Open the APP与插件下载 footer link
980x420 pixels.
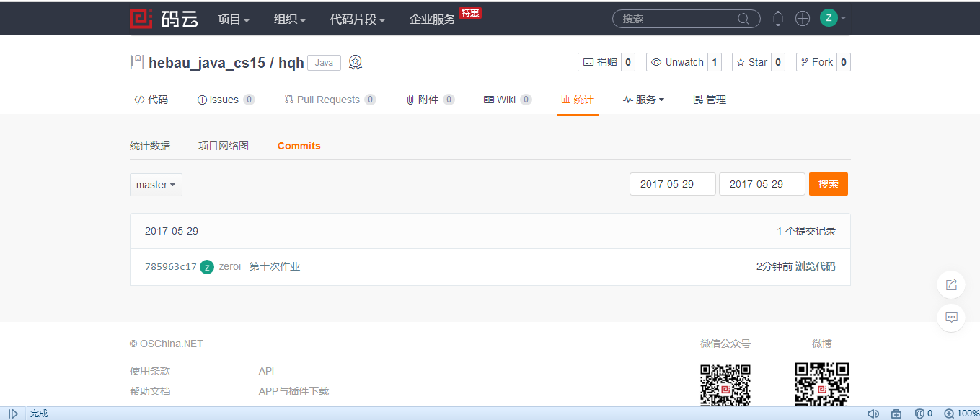[x=293, y=391]
